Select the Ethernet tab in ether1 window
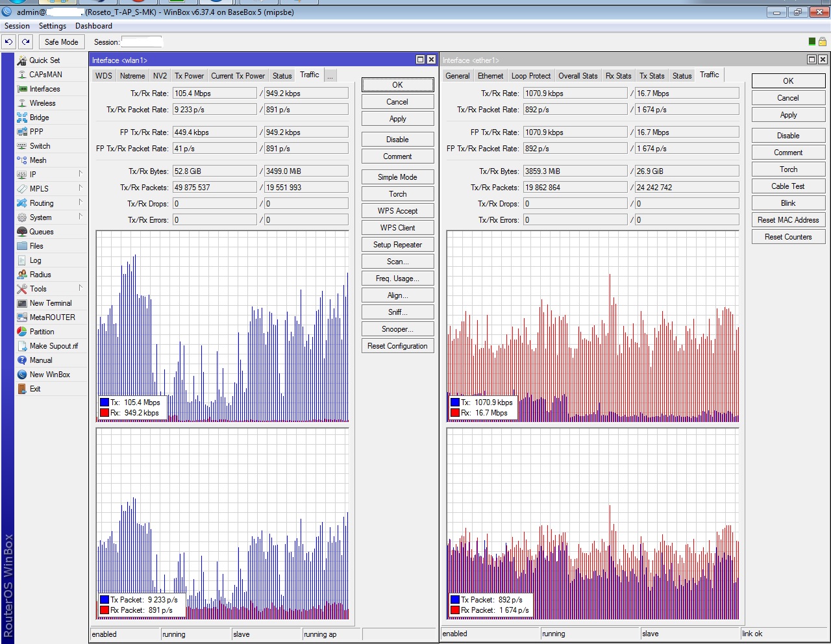Screen dimensions: 831x644 (x=490, y=76)
